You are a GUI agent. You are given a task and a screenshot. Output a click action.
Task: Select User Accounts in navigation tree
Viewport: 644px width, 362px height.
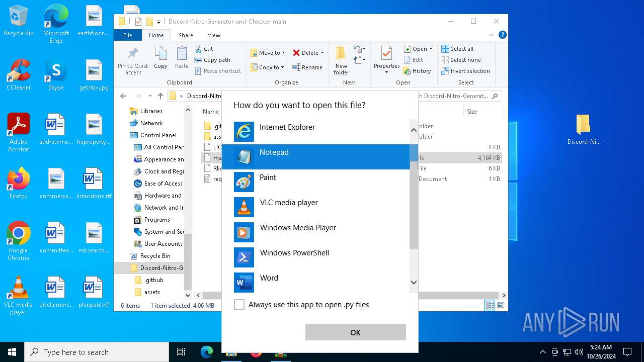[x=163, y=244]
